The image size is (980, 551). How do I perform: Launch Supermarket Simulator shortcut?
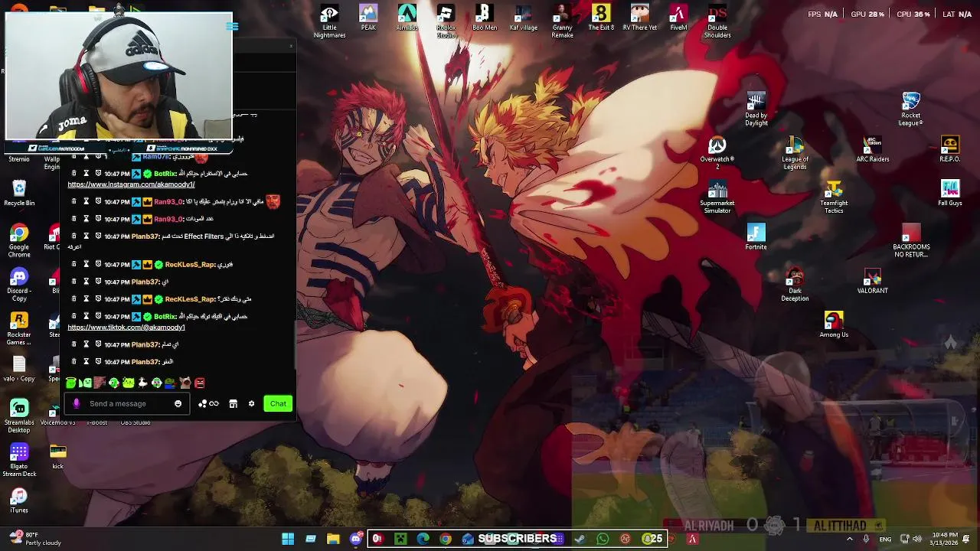(717, 197)
